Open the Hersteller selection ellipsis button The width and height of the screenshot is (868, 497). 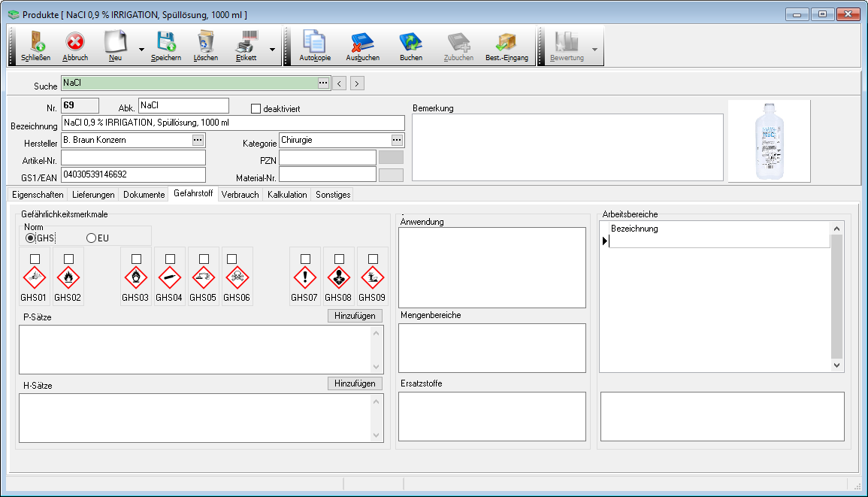198,140
